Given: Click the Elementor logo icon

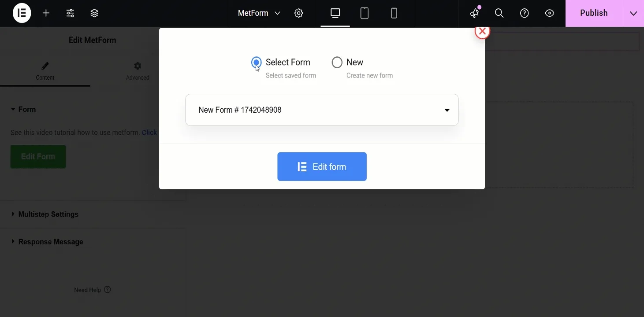Looking at the screenshot, I should click(22, 13).
